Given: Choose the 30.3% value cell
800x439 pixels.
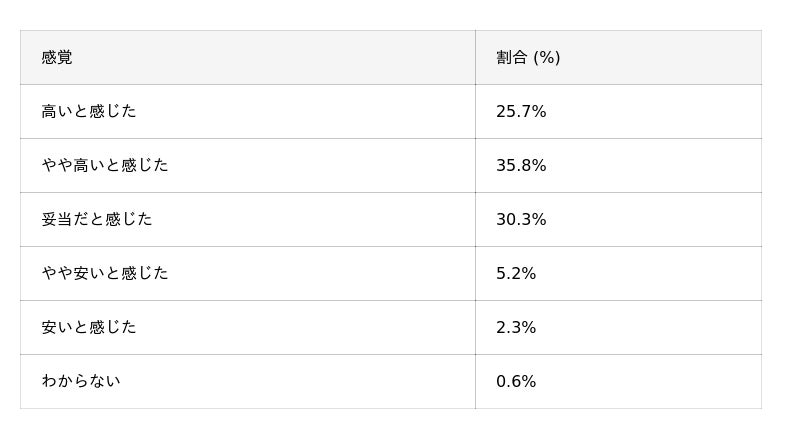Looking at the screenshot, I should (x=521, y=220).
